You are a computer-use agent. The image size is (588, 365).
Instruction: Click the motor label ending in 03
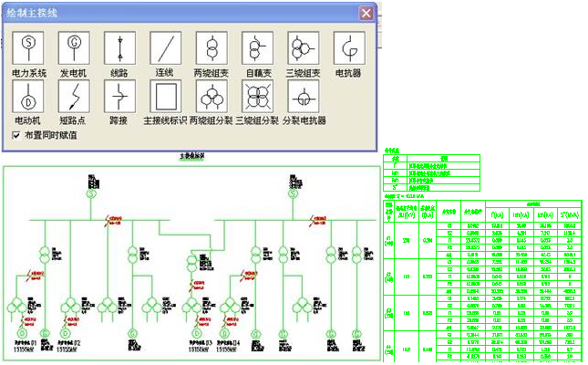201,343
